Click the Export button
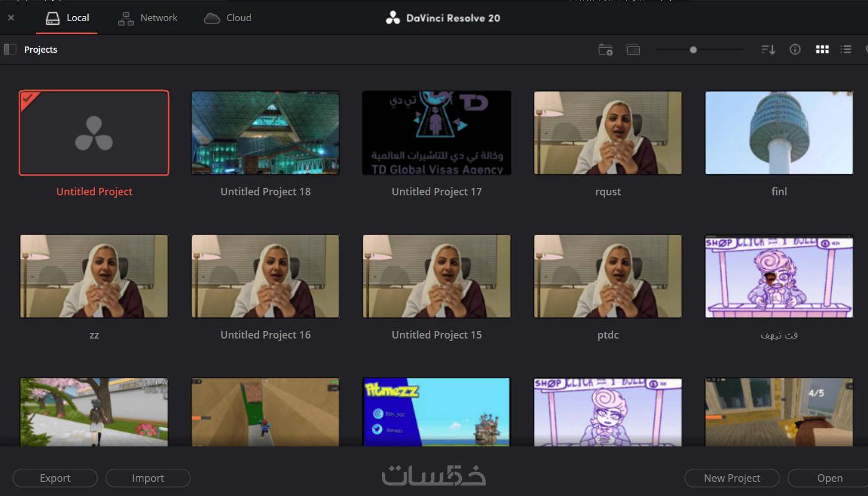The image size is (868, 496). coord(55,478)
